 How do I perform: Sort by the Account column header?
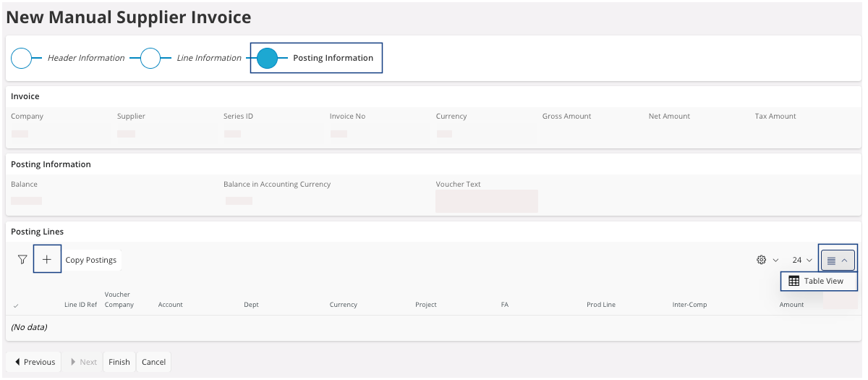point(171,305)
